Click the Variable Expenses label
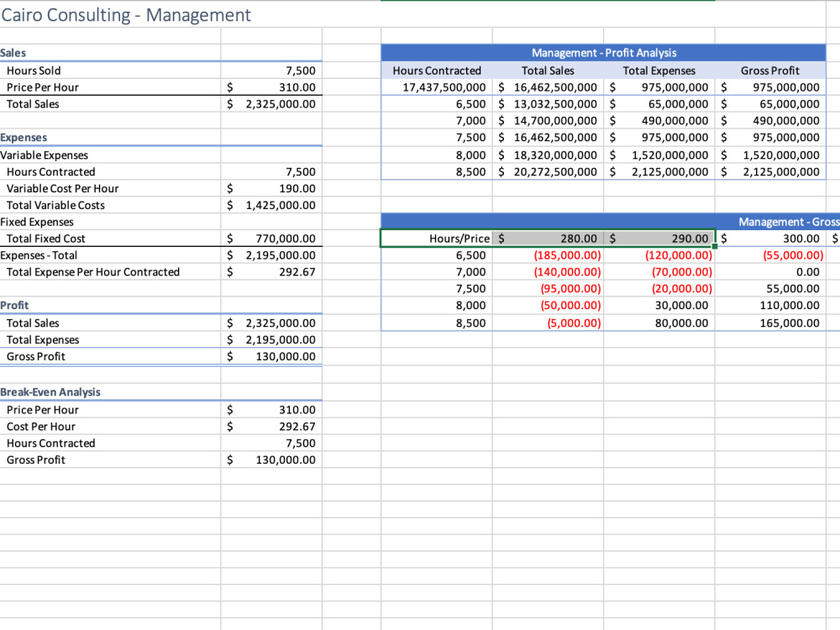 pyautogui.click(x=44, y=155)
